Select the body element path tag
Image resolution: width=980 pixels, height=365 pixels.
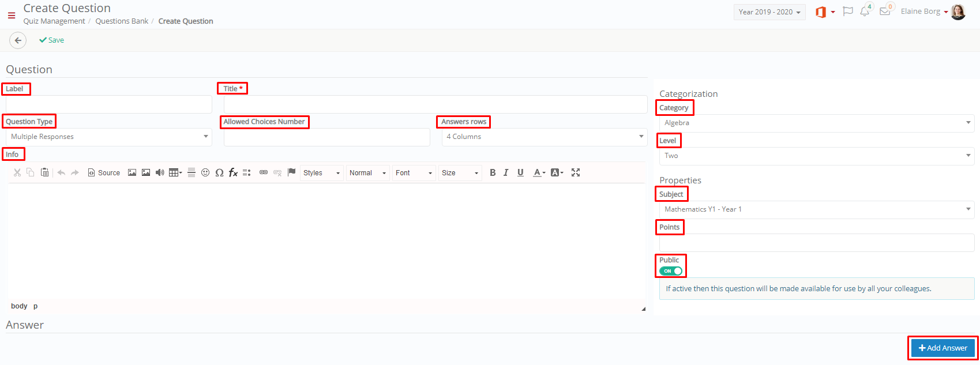pyautogui.click(x=19, y=306)
